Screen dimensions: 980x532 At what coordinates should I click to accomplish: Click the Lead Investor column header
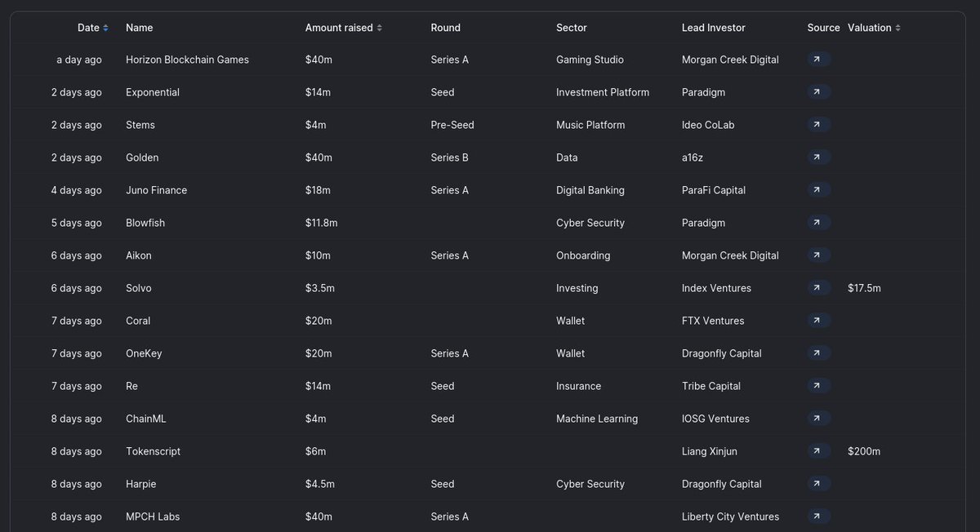714,28
